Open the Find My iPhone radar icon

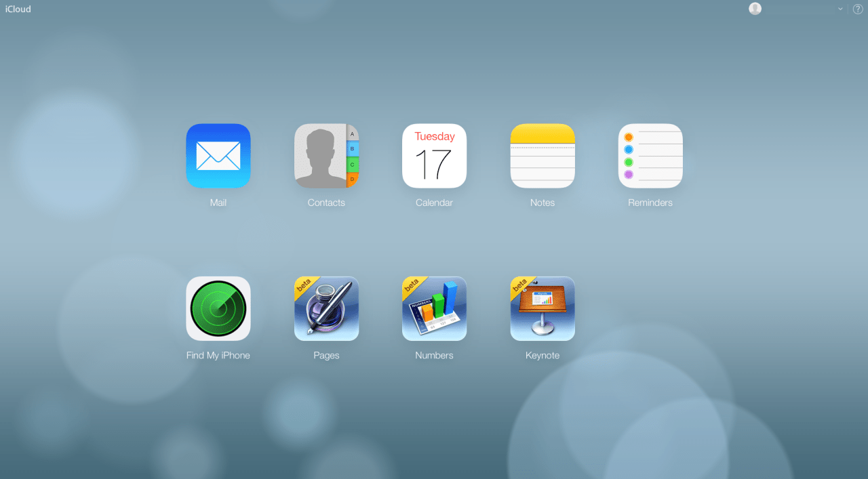[x=218, y=308]
